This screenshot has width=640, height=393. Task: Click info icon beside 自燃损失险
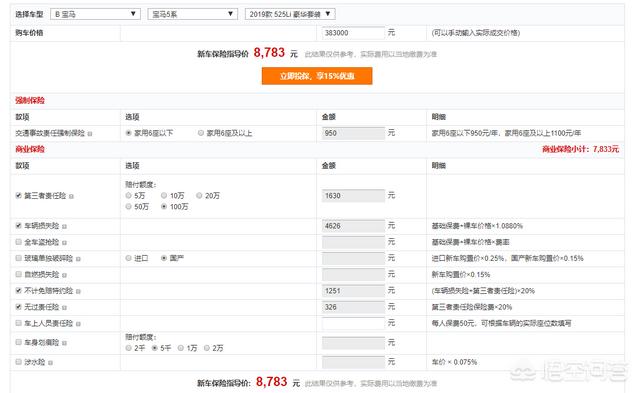click(64, 275)
